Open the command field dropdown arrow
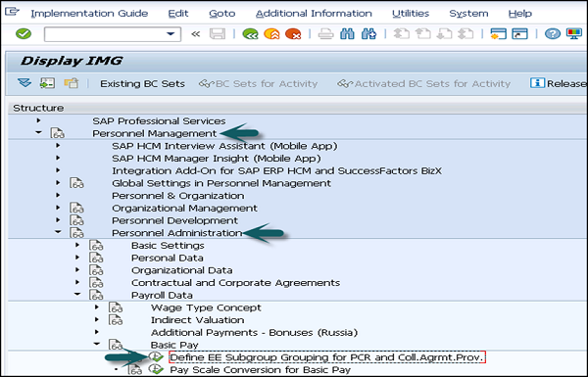This screenshot has height=377, width=588. pyautogui.click(x=171, y=34)
